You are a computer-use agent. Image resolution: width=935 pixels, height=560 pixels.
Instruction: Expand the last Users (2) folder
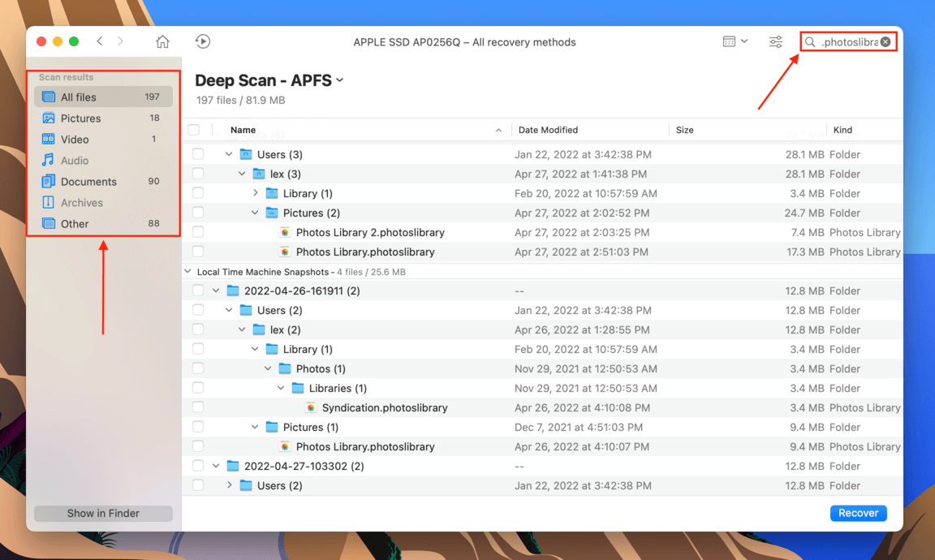tap(229, 485)
